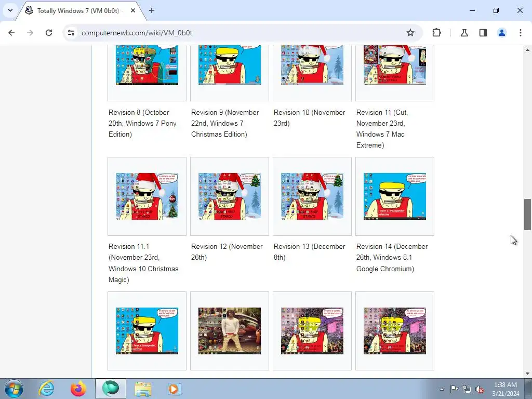Open the Revision 14 Google Chromium thumbnail

[x=395, y=196]
